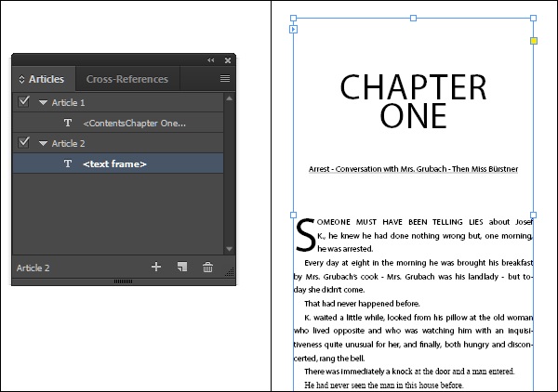Click the Articles tab cycle arrows

21,79
